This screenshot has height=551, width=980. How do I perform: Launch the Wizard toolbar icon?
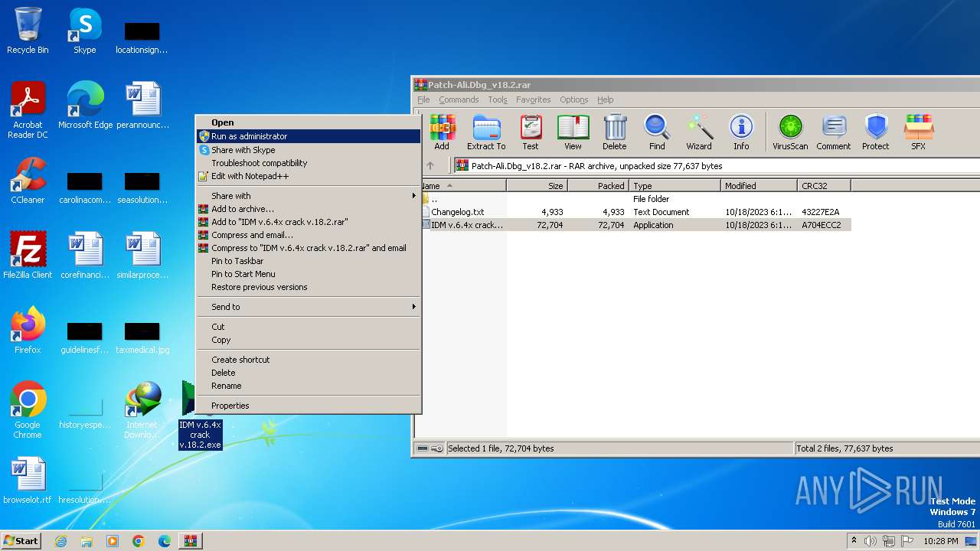coord(698,132)
